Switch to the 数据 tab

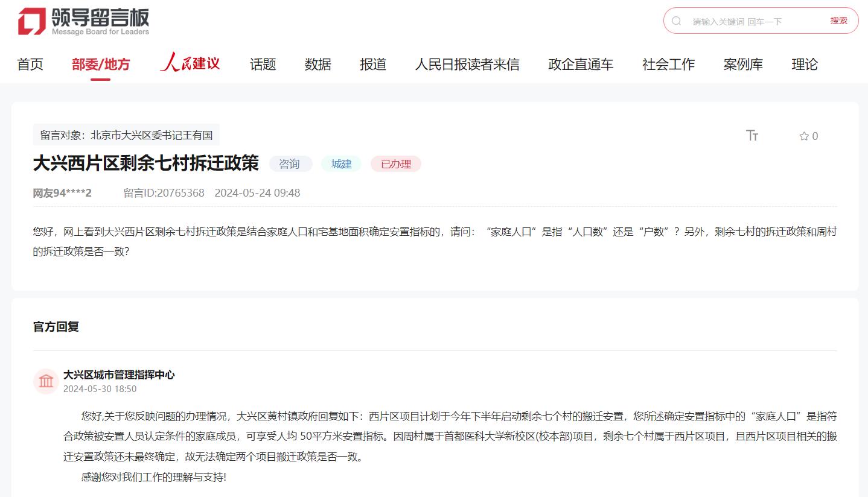pos(318,65)
